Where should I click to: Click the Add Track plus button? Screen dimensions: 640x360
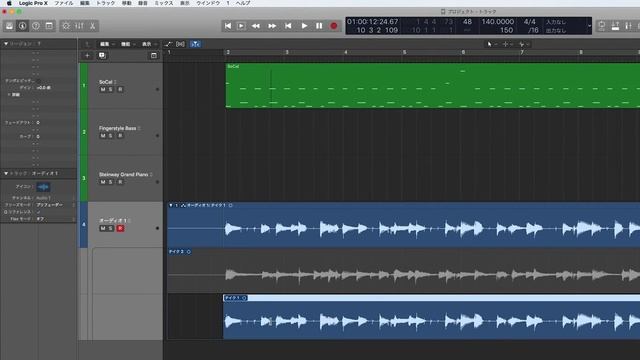click(x=87, y=55)
